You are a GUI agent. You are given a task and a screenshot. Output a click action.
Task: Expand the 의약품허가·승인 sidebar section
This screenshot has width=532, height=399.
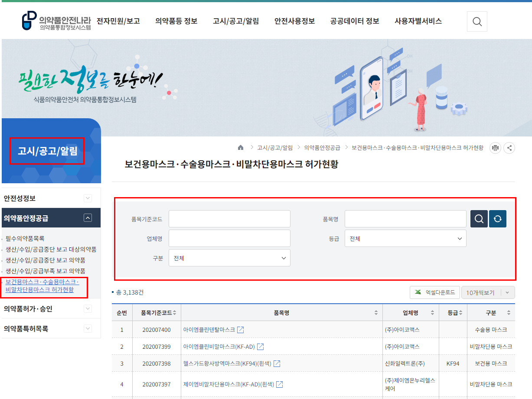88,308
